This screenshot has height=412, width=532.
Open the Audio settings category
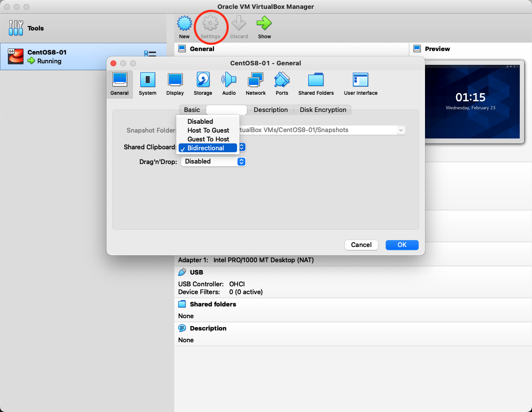coord(229,84)
